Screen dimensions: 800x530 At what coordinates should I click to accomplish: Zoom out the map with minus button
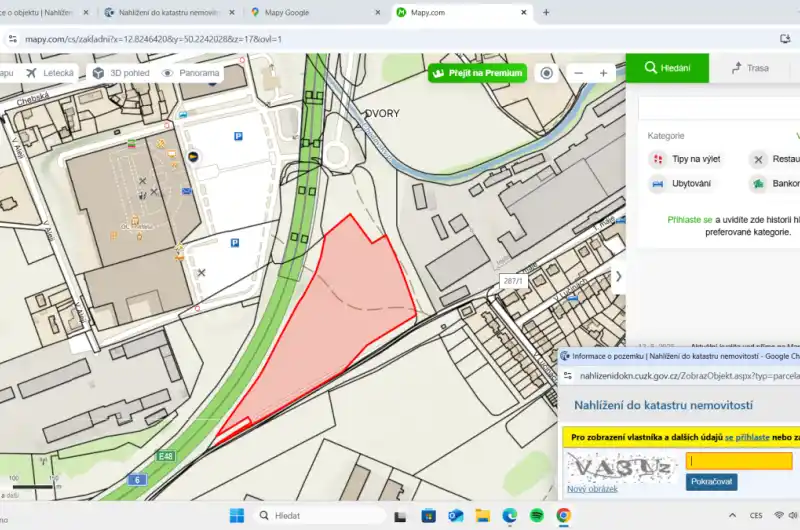coord(578,73)
